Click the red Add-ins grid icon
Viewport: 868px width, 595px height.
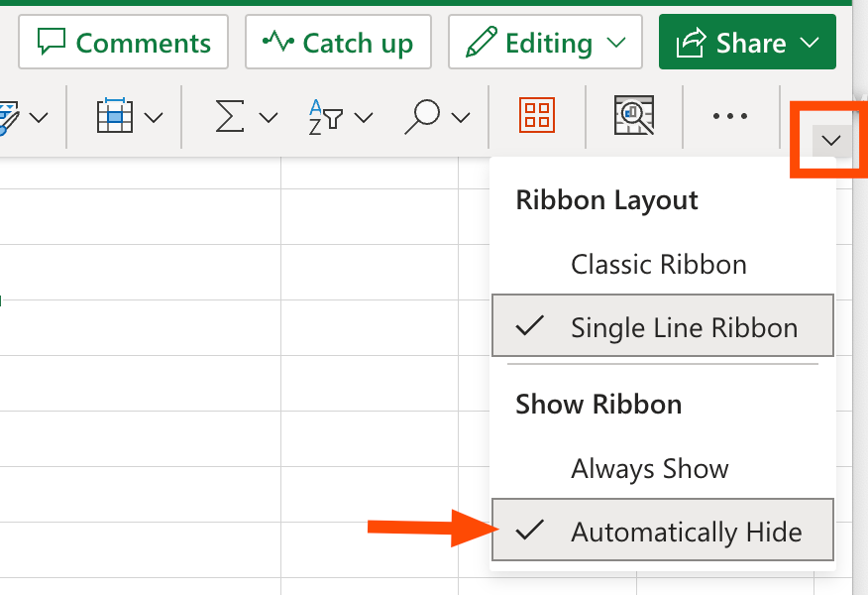537,115
